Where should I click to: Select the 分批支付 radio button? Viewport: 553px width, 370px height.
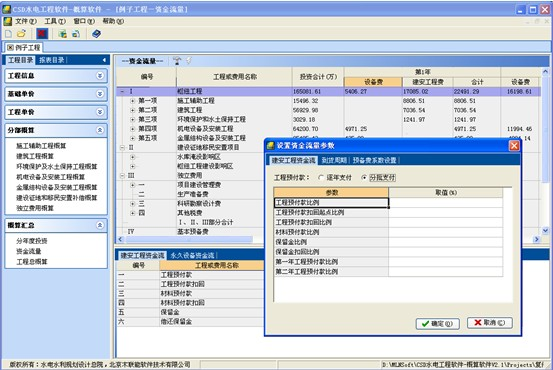364,177
